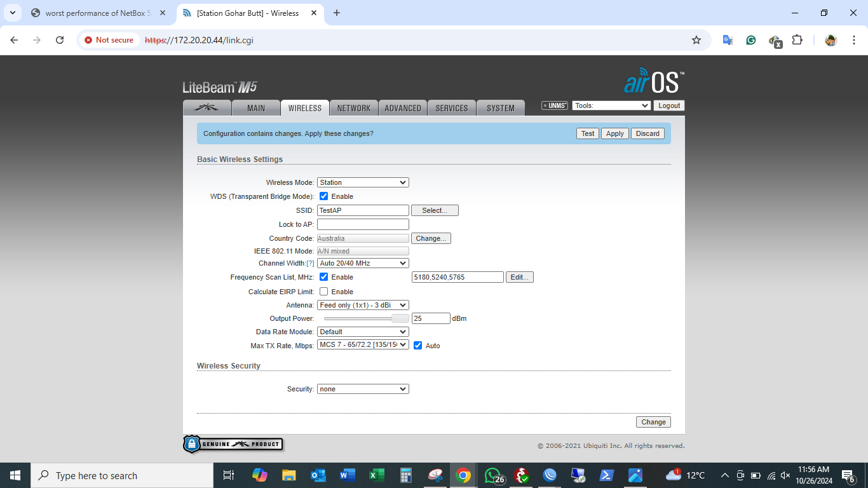Image resolution: width=868 pixels, height=488 pixels.
Task: Open the Wireless Mode dropdown
Action: tap(363, 182)
